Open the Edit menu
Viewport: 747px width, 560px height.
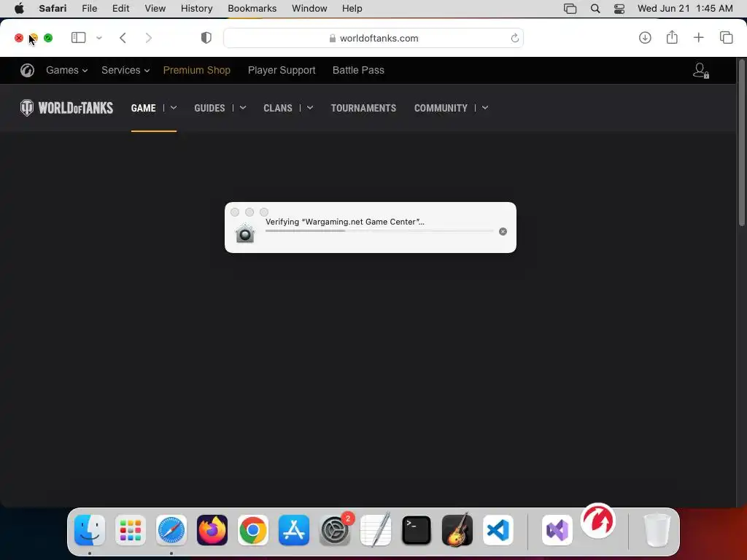120,8
